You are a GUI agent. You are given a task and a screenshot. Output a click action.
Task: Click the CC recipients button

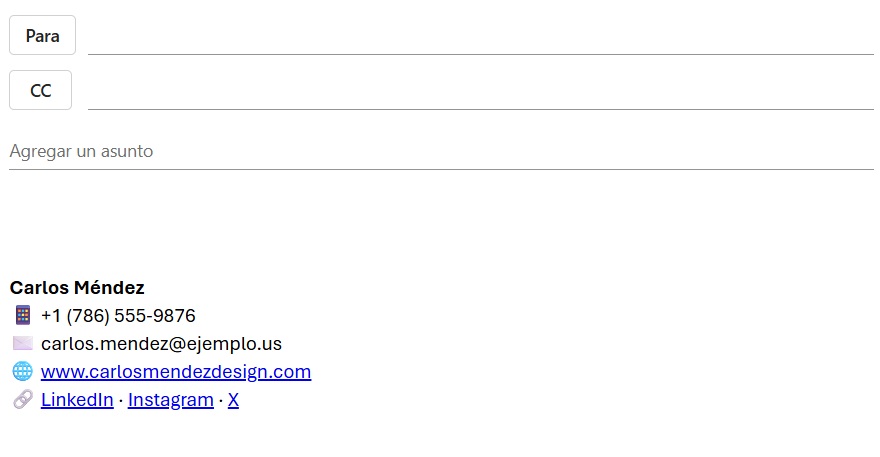40,90
